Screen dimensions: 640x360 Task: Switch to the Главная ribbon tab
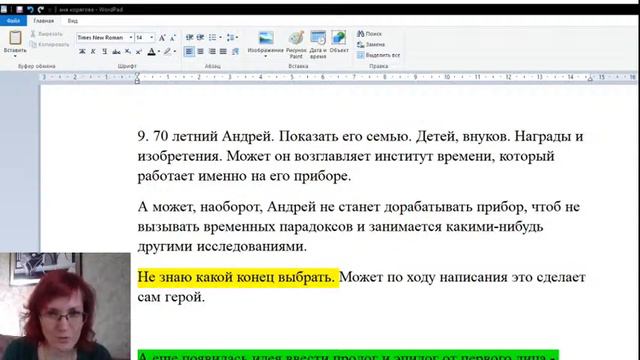point(44,20)
